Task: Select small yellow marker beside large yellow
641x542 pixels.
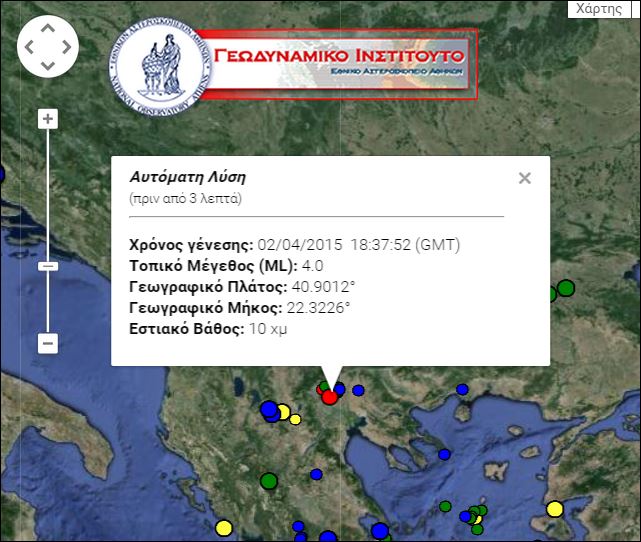Action: 295,419
